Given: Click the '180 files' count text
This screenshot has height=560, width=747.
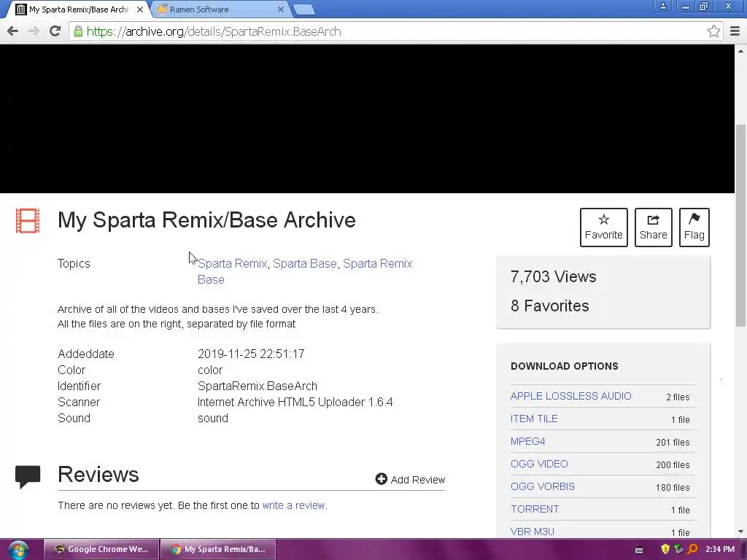Looking at the screenshot, I should tap(673, 488).
